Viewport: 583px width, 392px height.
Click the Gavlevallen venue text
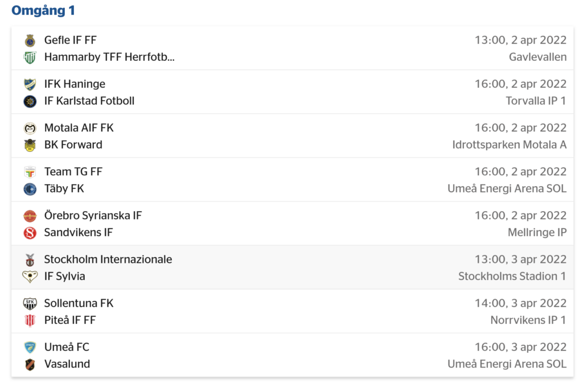537,57
